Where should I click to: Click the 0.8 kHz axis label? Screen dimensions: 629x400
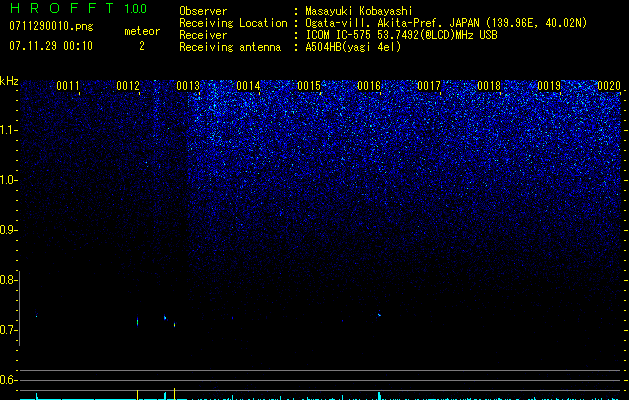(x=8, y=280)
